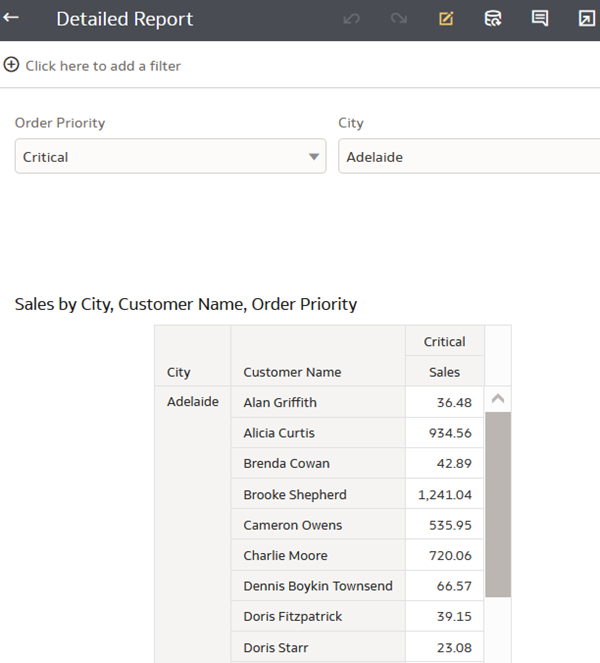Select the Alicia Curtis customer cell

tap(318, 433)
